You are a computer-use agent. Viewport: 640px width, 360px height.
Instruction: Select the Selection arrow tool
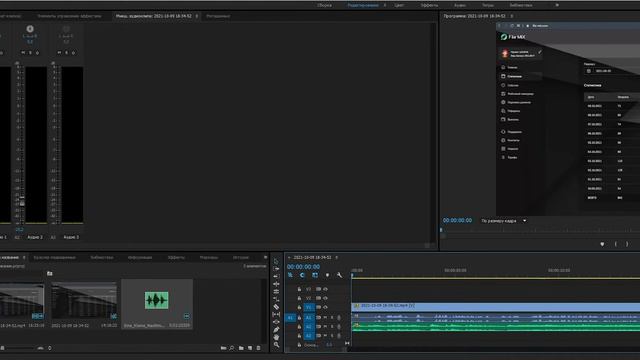coord(276,261)
